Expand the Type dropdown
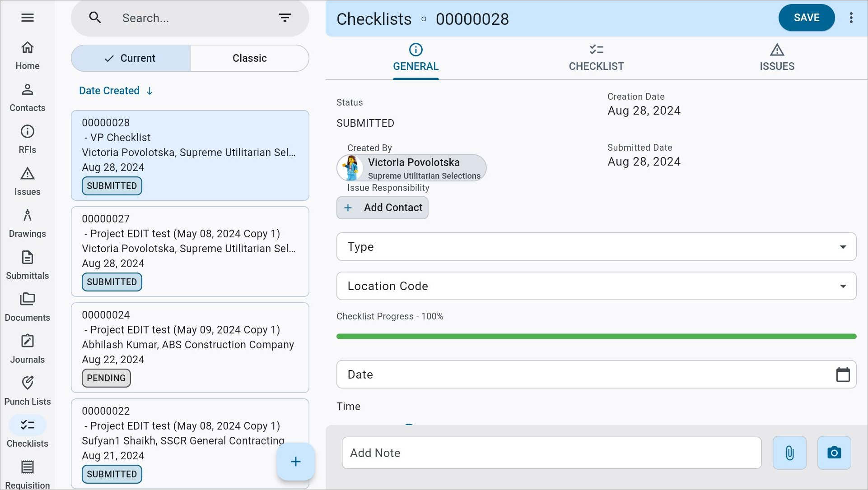 coord(596,247)
